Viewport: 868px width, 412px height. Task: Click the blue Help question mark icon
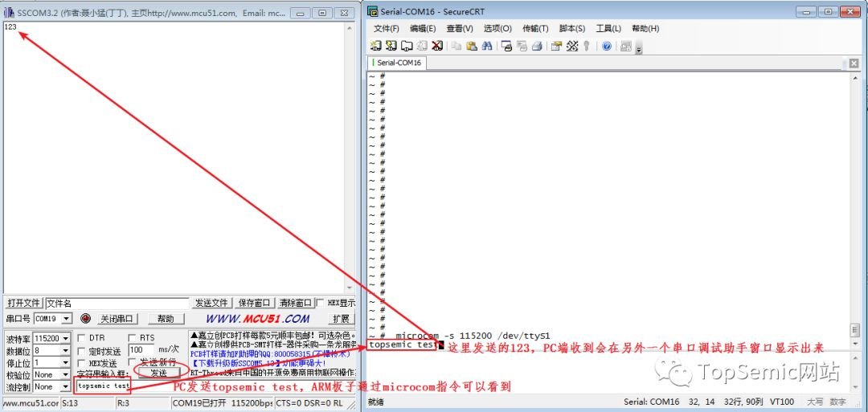pyautogui.click(x=606, y=46)
